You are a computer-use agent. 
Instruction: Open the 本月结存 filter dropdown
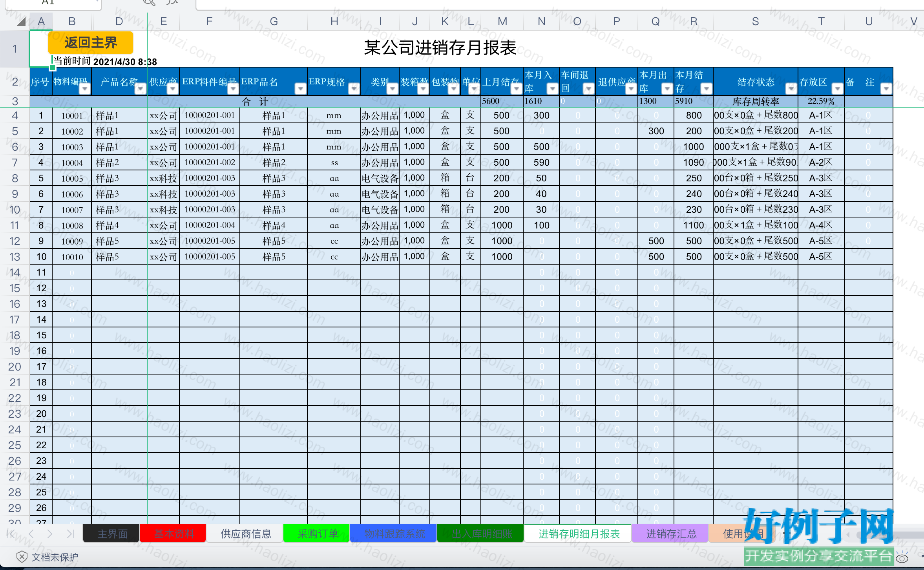pyautogui.click(x=706, y=89)
